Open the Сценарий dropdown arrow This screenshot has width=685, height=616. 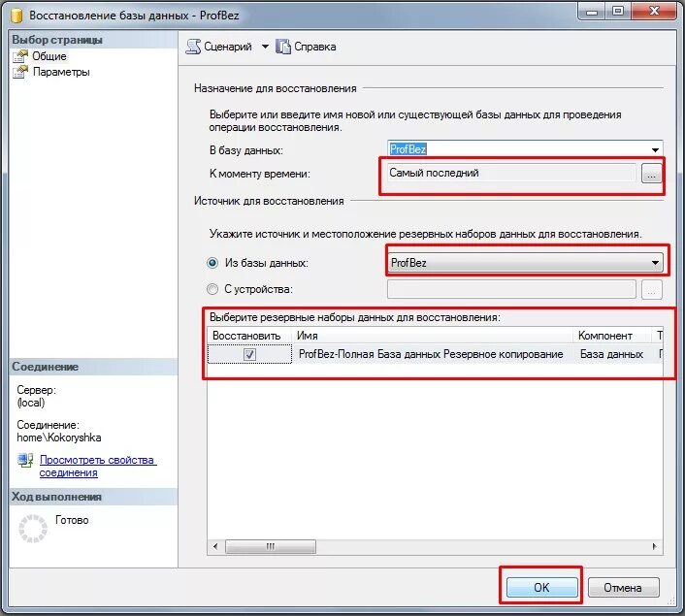tap(265, 47)
